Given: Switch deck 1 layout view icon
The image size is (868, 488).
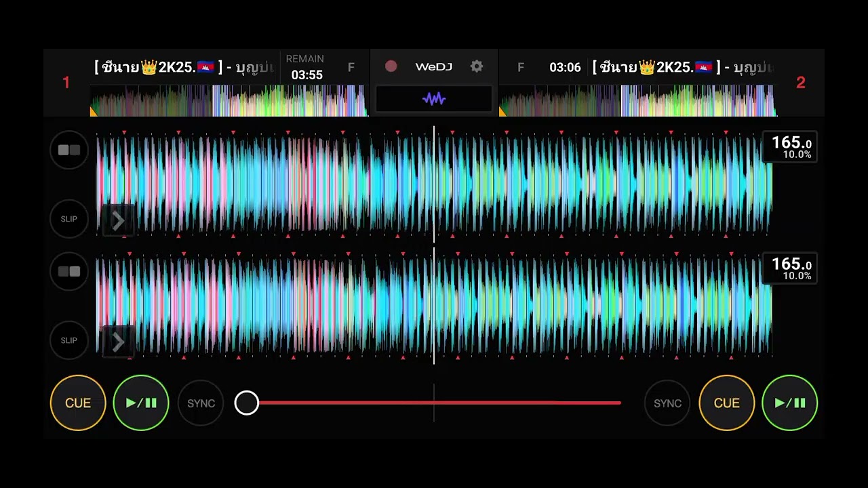Looking at the screenshot, I should 69,150.
